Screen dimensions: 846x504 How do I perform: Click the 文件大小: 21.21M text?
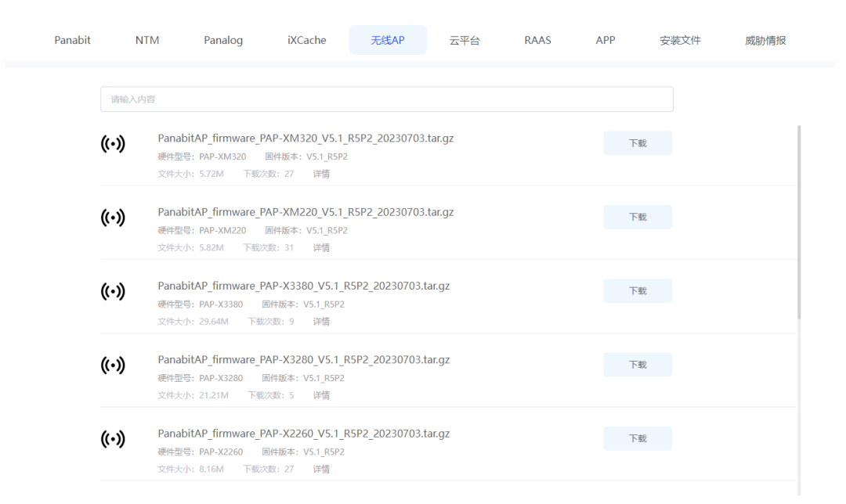193,396
